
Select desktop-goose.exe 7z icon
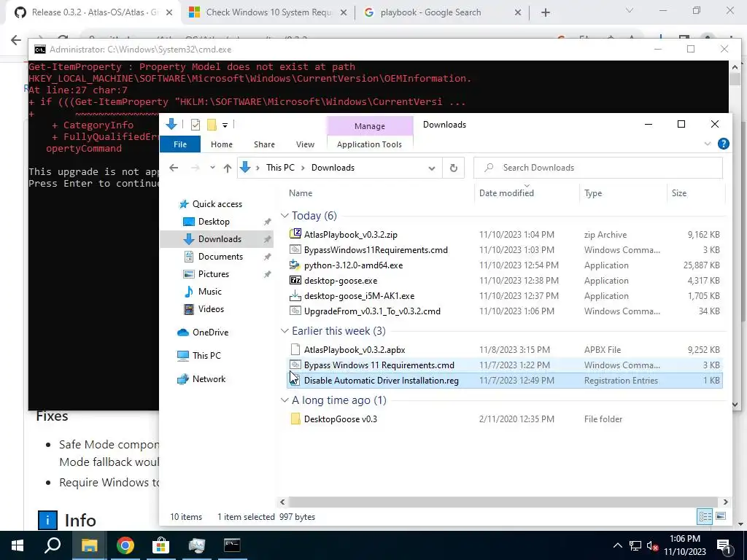point(295,281)
